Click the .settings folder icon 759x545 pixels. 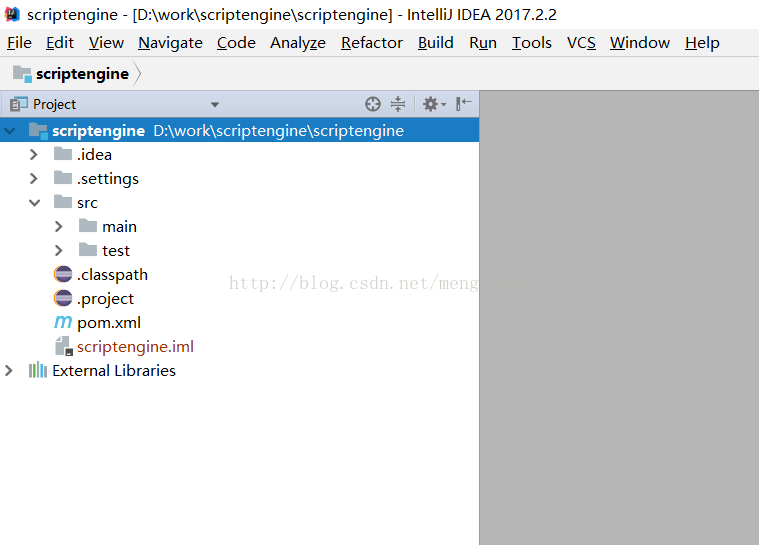[63, 178]
